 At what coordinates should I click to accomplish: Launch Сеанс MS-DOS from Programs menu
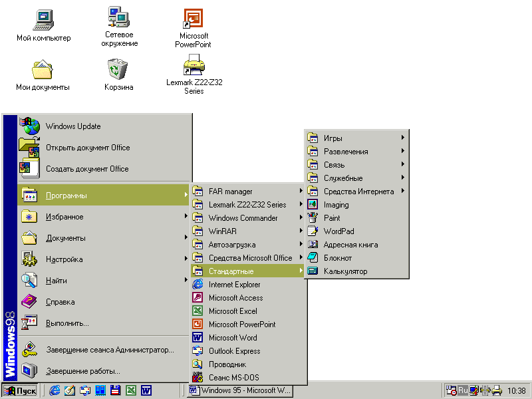(x=247, y=378)
